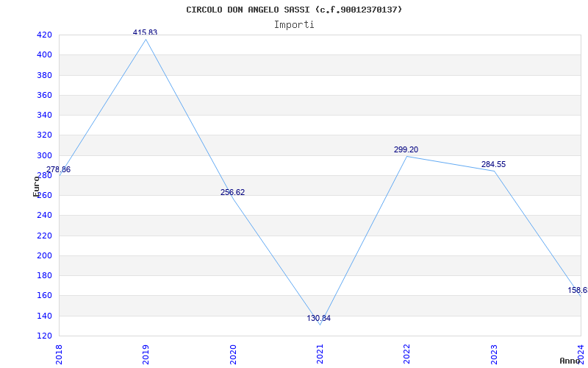This screenshot has height=368, width=588.
Task: Click the 2019 x-axis label
Action: tap(146, 354)
